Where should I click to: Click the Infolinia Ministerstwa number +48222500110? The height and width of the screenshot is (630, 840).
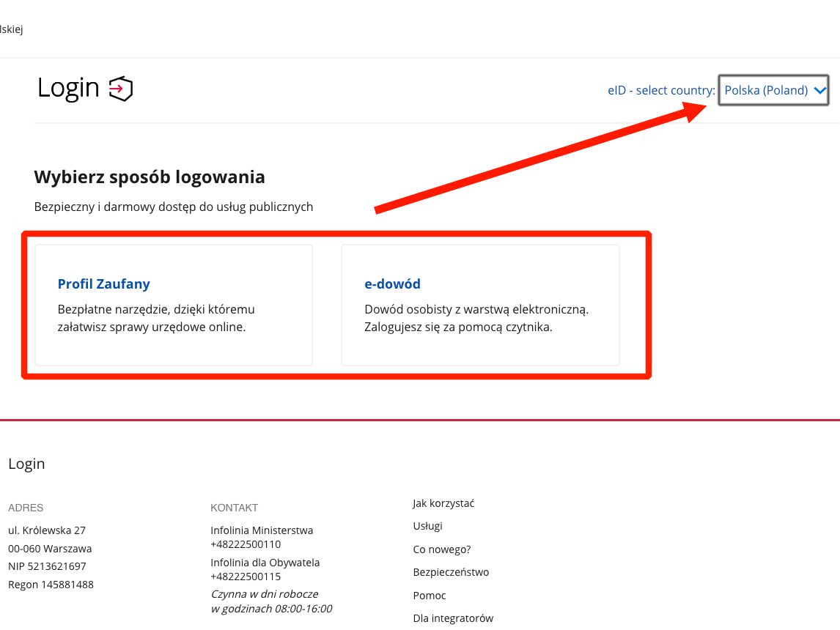(246, 544)
